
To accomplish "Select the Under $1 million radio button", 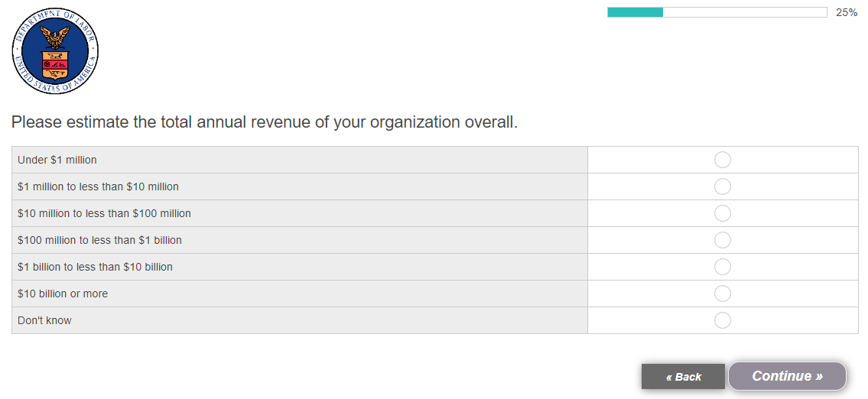I will click(x=722, y=160).
